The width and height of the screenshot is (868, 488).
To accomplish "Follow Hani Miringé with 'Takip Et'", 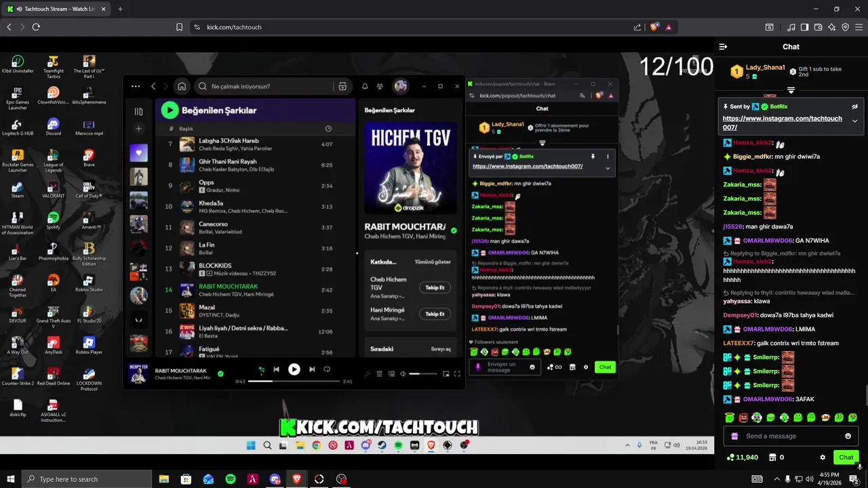I will (435, 314).
